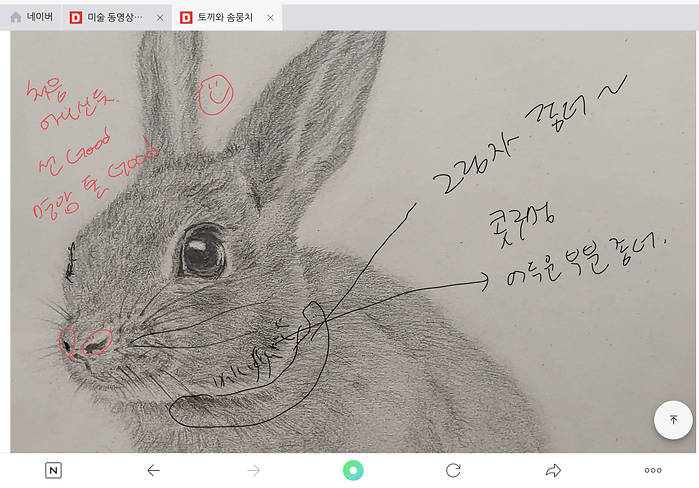Screen dimensions: 699x488
Task: Switch to the 미술 동영상 tab
Action: [x=115, y=17]
